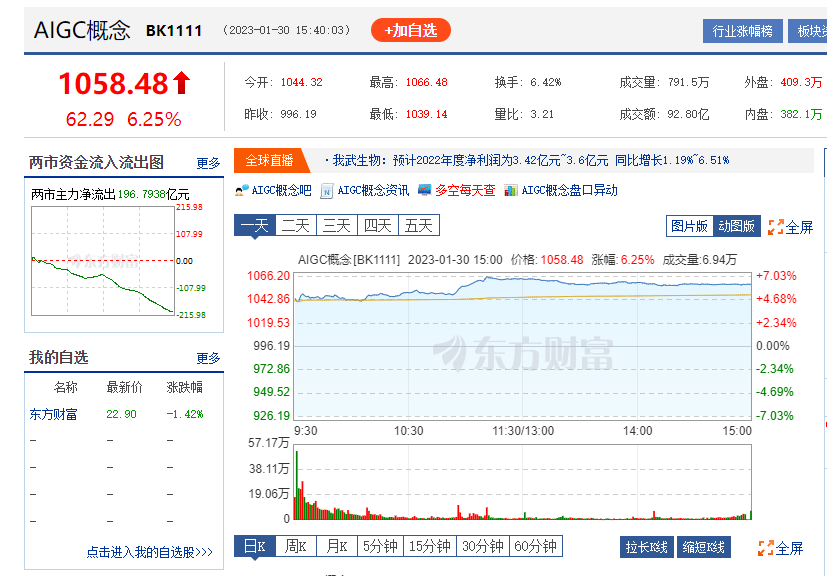This screenshot has height=576, width=827.
Task: Click the 1058.48 current index price
Action: click(113, 84)
